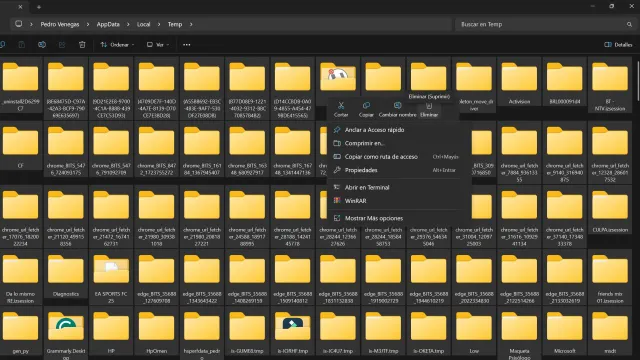
Task: Click the This PC monitor icon in address bar
Action: pyautogui.click(x=18, y=24)
